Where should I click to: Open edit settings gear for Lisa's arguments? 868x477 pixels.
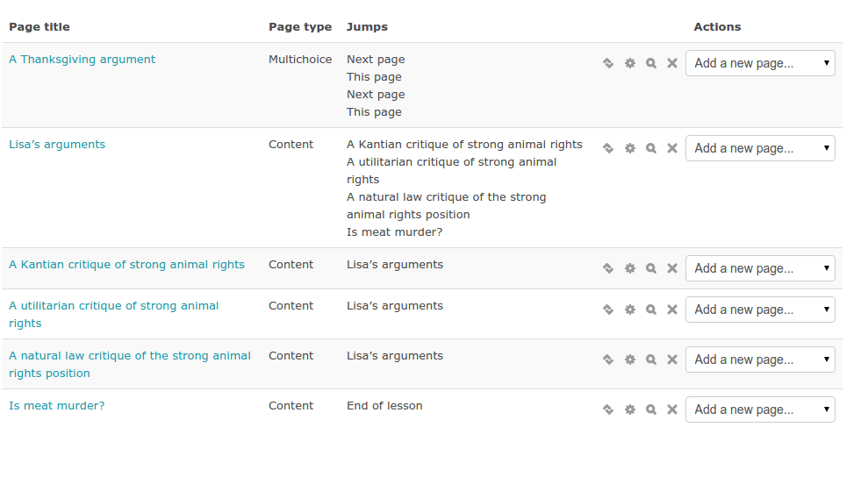629,148
